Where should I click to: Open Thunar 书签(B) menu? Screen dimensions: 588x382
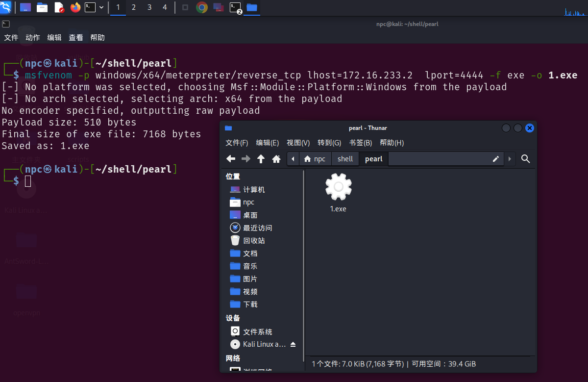(x=361, y=143)
